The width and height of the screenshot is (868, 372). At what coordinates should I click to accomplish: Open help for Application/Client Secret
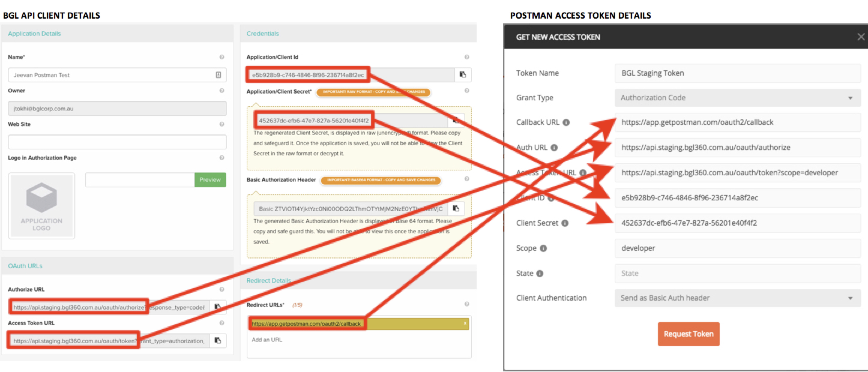pyautogui.click(x=467, y=91)
